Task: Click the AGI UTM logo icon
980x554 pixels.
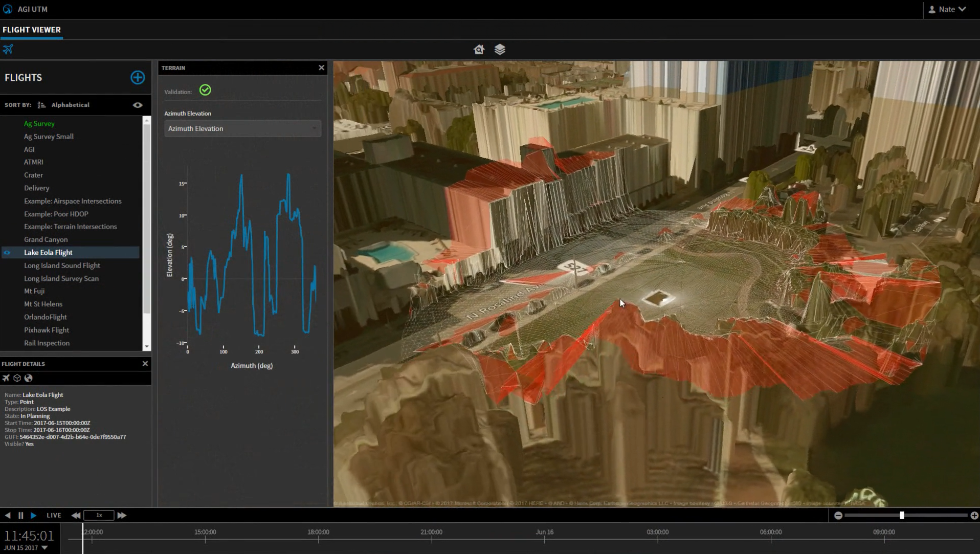Action: point(8,9)
